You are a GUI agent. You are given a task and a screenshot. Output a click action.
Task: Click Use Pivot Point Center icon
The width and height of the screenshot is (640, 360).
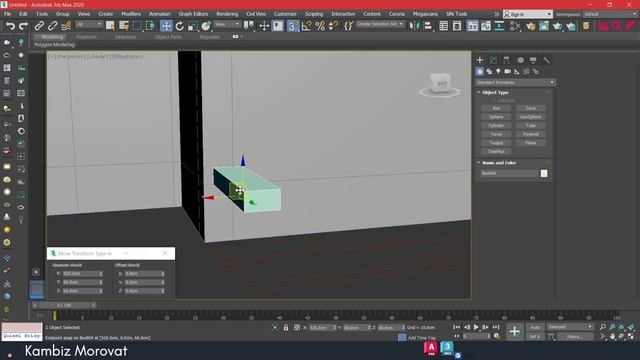(x=249, y=26)
